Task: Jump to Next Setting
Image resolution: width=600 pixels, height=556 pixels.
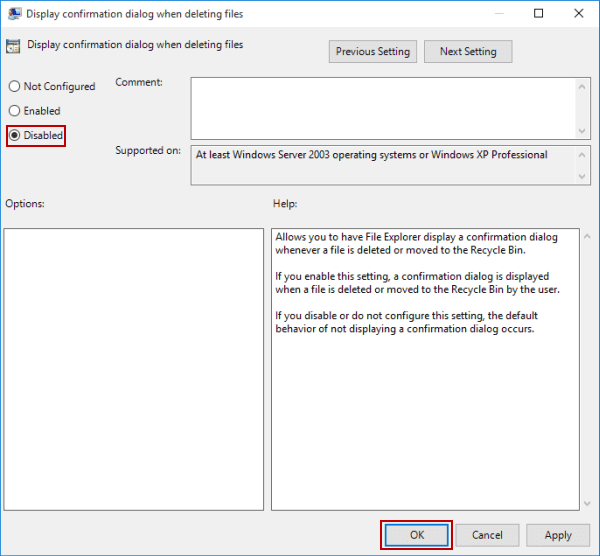Action: point(468,52)
